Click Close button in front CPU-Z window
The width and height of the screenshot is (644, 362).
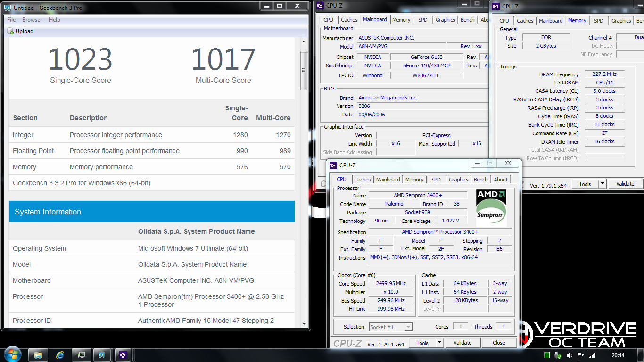[499, 343]
